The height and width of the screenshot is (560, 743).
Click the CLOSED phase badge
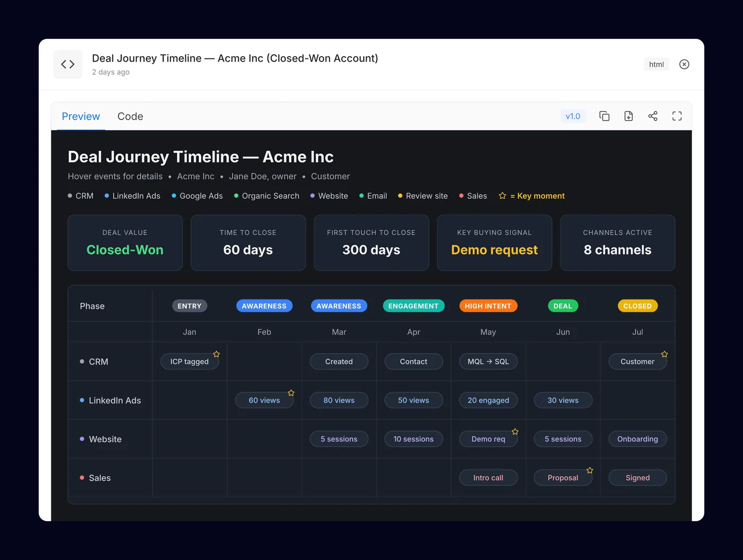click(637, 306)
